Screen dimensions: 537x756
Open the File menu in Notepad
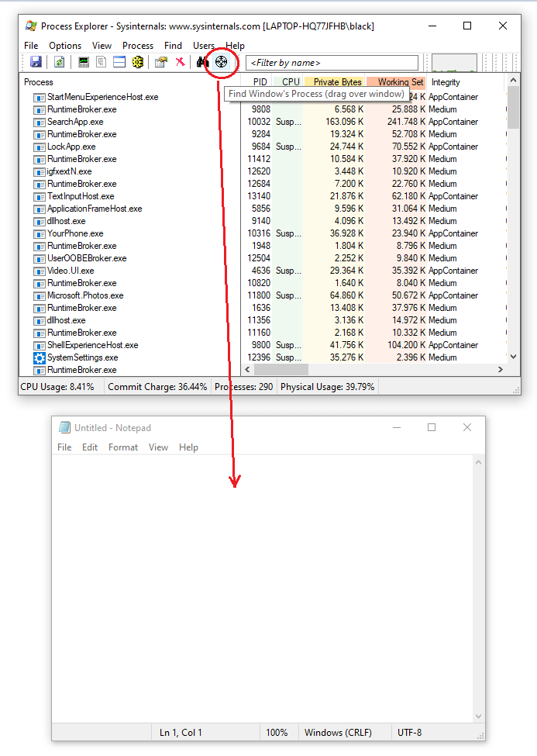[64, 447]
